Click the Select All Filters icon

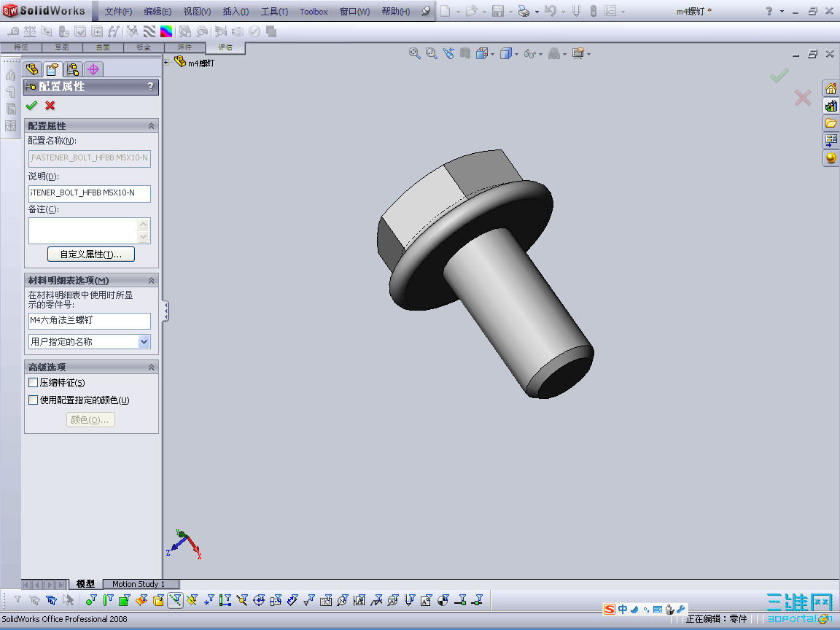52,600
